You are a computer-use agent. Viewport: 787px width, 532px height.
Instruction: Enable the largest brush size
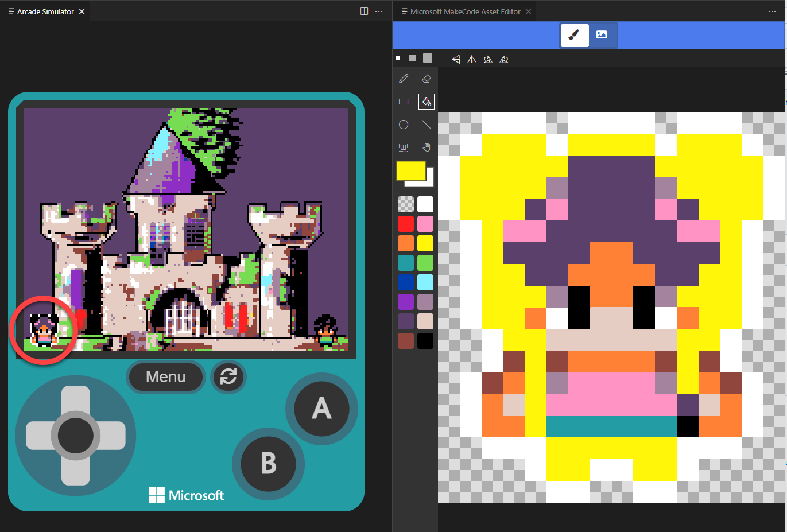(x=427, y=57)
